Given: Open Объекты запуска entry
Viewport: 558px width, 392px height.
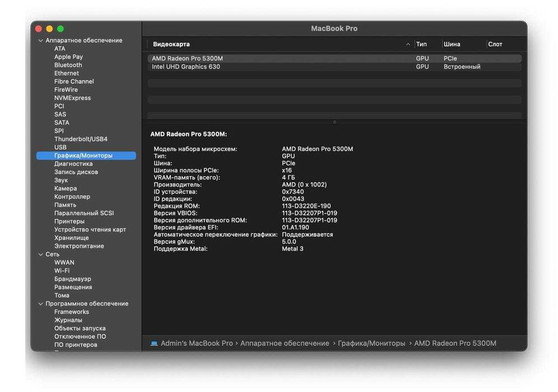Looking at the screenshot, I should 80,328.
